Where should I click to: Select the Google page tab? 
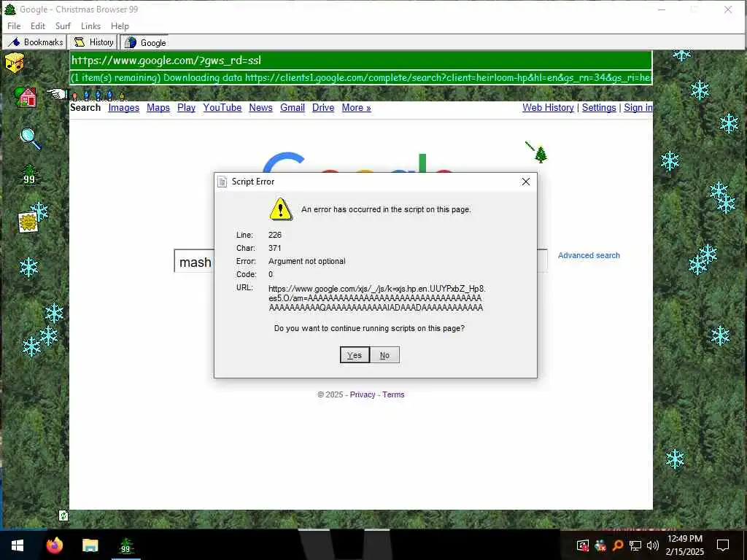[145, 43]
